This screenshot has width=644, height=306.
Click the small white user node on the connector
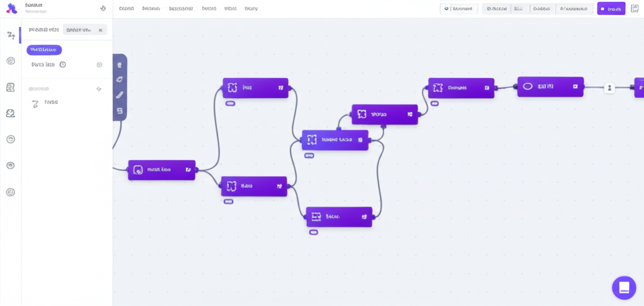tap(609, 88)
